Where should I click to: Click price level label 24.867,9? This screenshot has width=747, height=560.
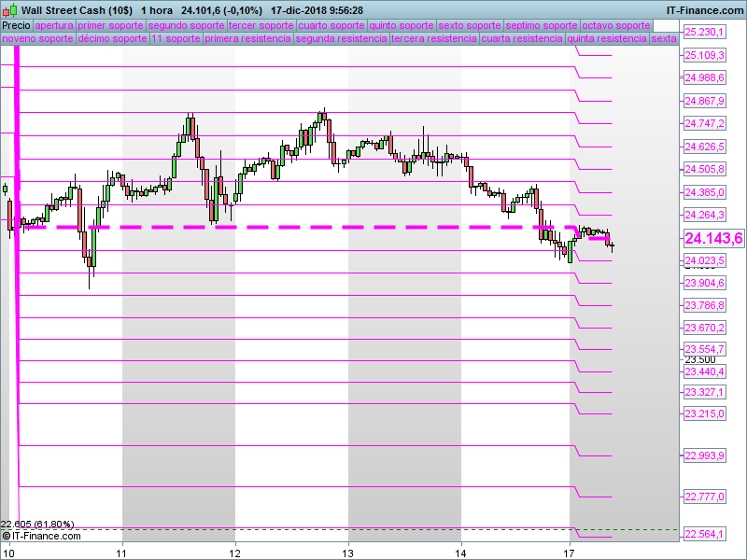point(705,101)
